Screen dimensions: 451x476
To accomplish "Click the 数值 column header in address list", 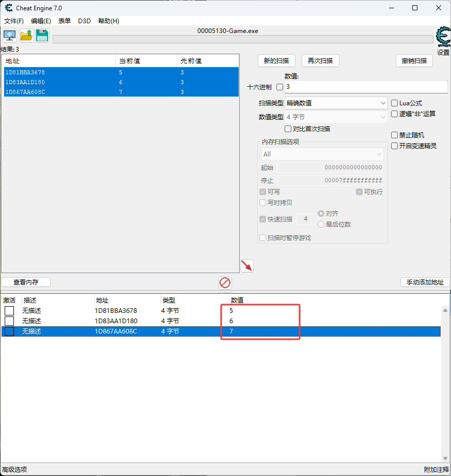I will [237, 300].
